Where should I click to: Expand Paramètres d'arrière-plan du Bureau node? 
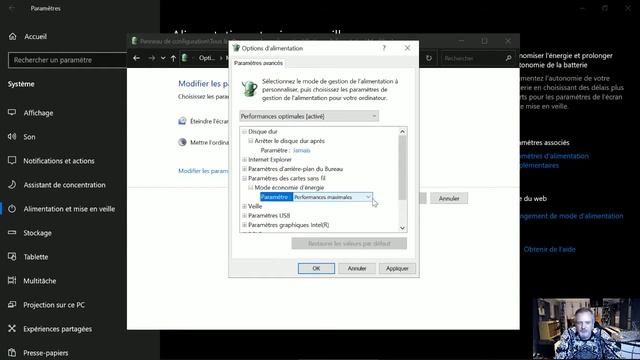pos(244,169)
